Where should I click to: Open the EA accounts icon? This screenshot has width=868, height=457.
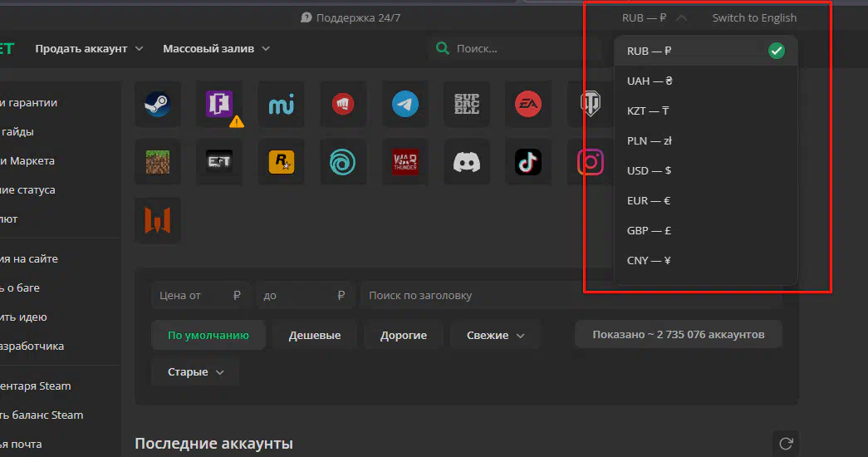[x=528, y=104]
